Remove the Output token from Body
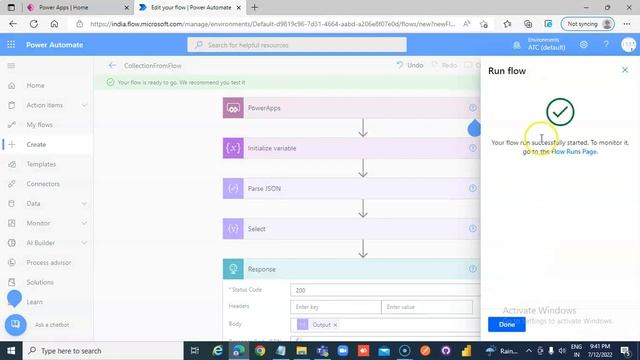The image size is (640, 360). (335, 325)
